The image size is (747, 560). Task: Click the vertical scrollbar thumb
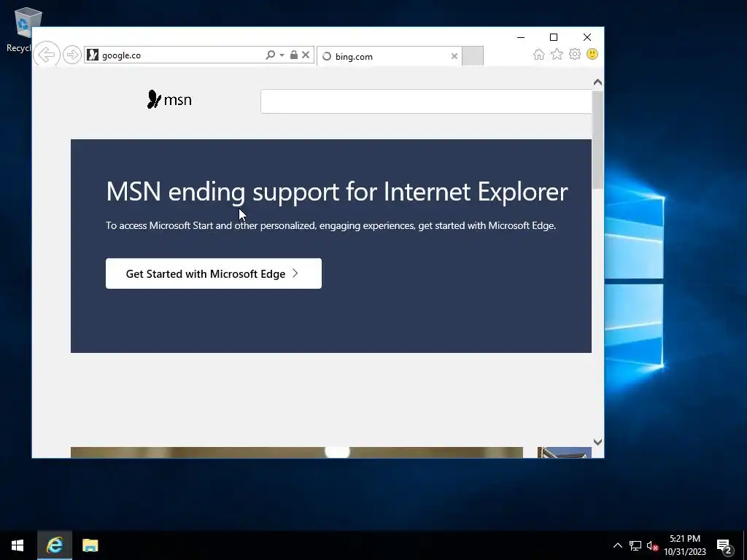click(x=598, y=139)
